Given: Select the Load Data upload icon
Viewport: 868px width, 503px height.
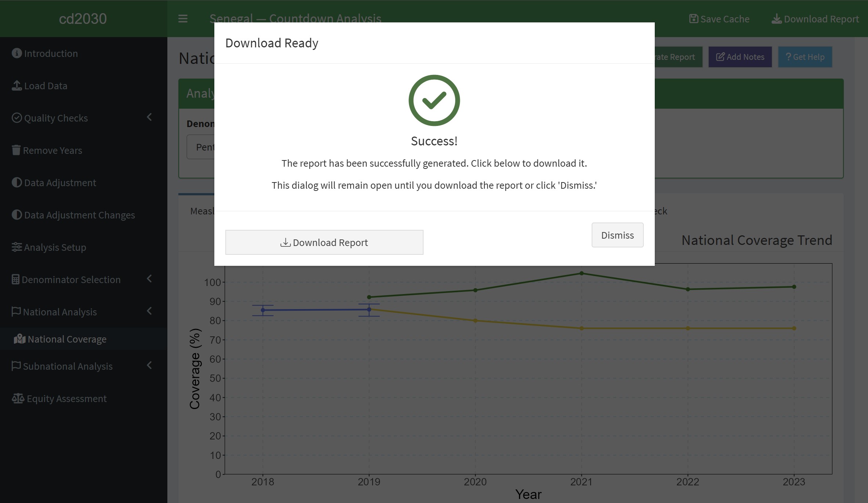Looking at the screenshot, I should click(x=16, y=85).
